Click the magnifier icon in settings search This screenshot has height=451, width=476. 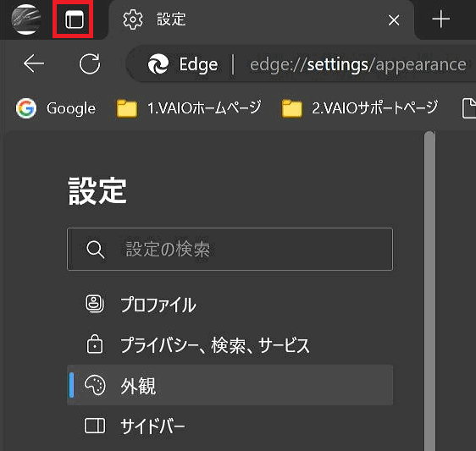tap(96, 250)
